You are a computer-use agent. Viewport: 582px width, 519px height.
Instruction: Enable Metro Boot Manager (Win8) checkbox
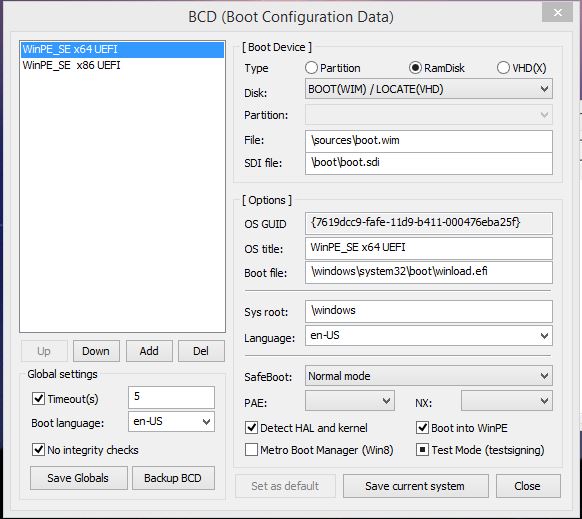[x=251, y=450]
